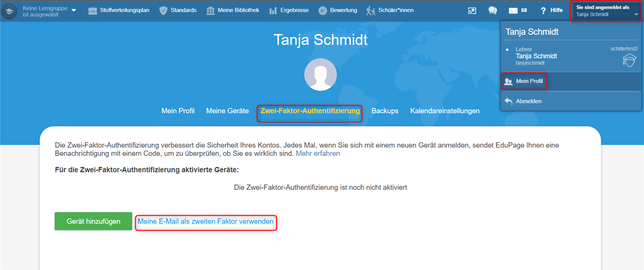This screenshot has width=644, height=270.
Task: Click Tanja Schmidt header in account panel
Action: tap(532, 31)
